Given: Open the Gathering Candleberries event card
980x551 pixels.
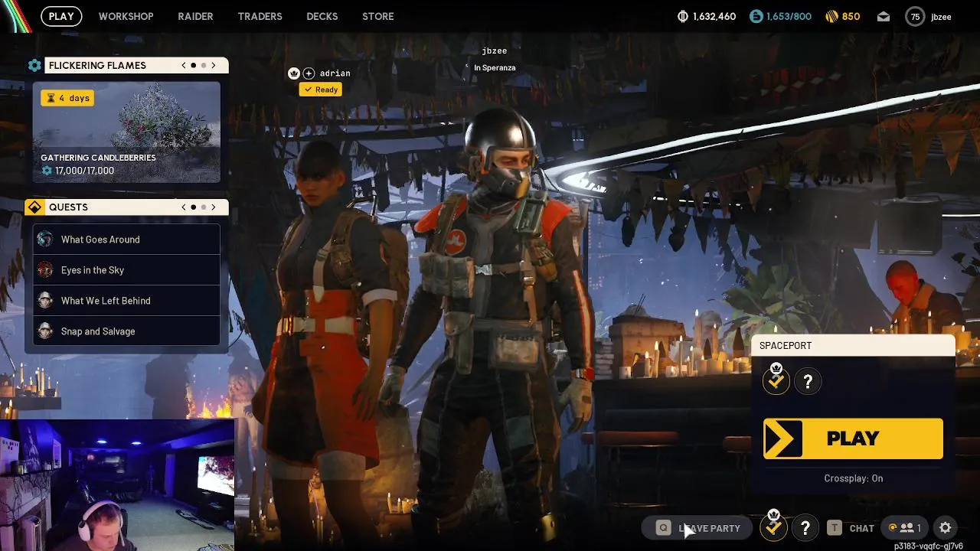Looking at the screenshot, I should tap(126, 132).
